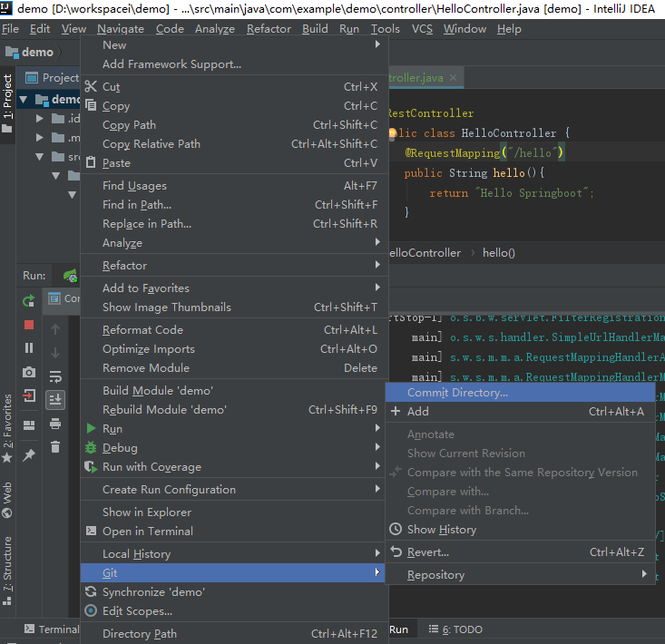Choose Commit Directory... in Git submenu
The width and height of the screenshot is (665, 644).
[x=521, y=393]
